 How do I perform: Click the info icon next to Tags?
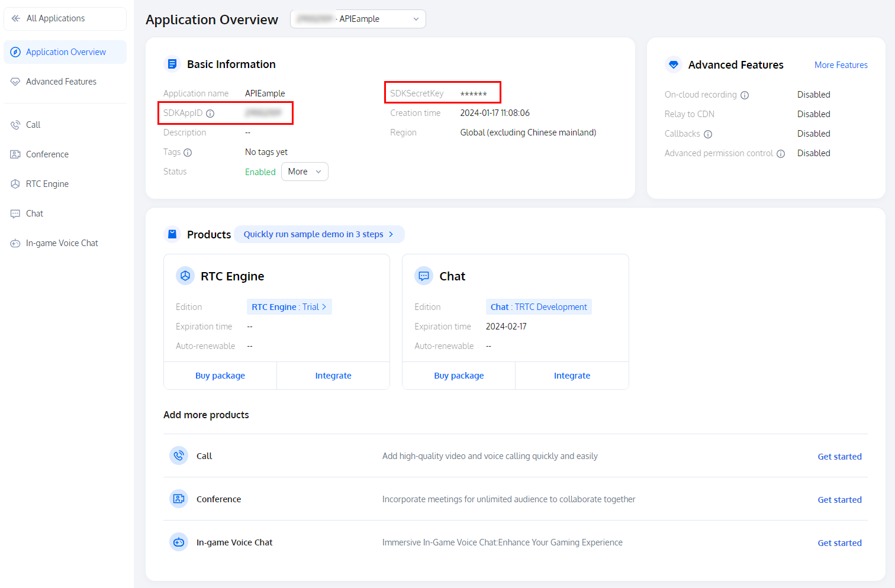coord(188,153)
